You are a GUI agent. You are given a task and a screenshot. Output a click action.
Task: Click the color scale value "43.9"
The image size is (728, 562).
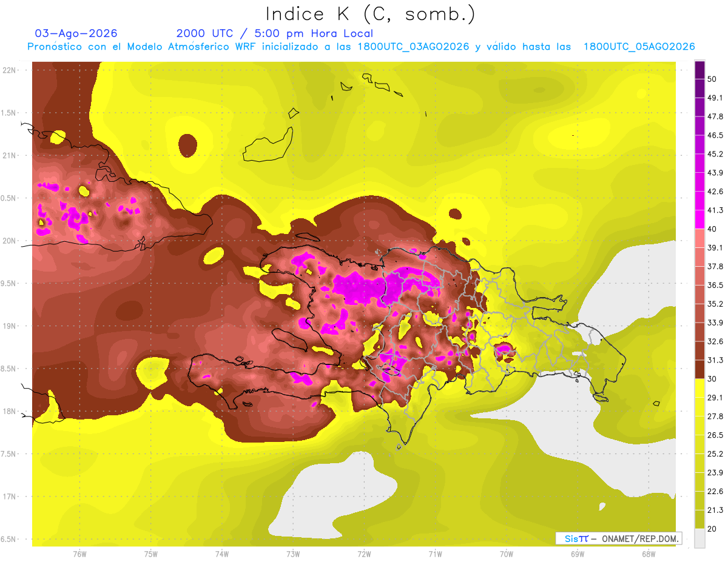tap(715, 173)
